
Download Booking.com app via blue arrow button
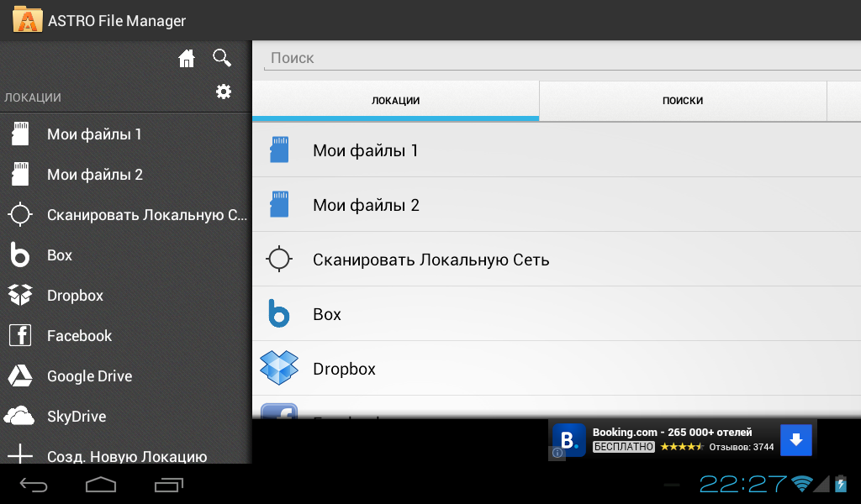click(796, 440)
